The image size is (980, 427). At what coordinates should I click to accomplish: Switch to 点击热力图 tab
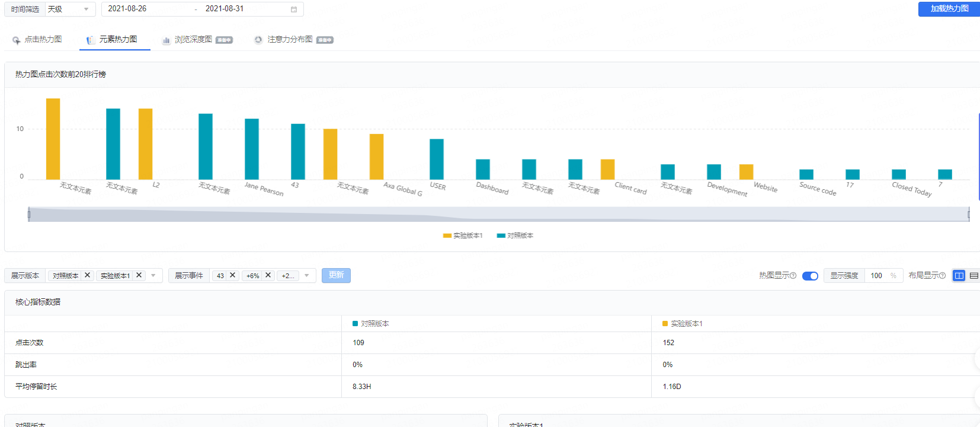click(x=37, y=40)
